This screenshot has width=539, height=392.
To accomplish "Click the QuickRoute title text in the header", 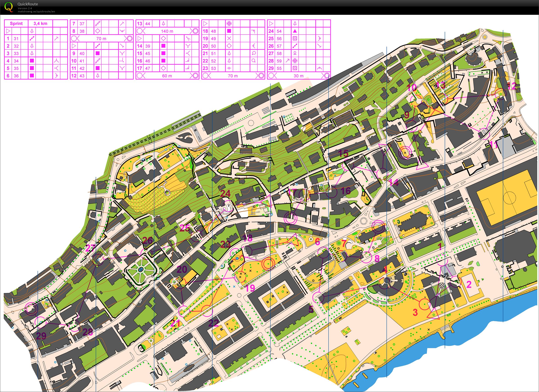I will click(27, 4).
